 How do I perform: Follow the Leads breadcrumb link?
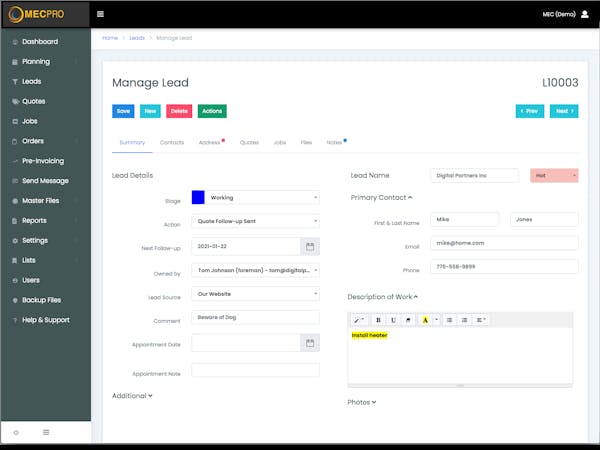pyautogui.click(x=137, y=38)
